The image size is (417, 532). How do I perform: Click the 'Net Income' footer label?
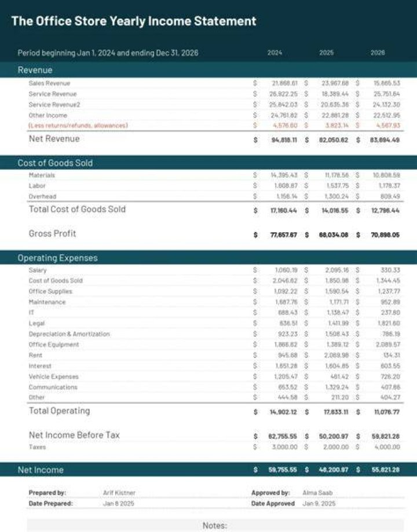pyautogui.click(x=41, y=470)
